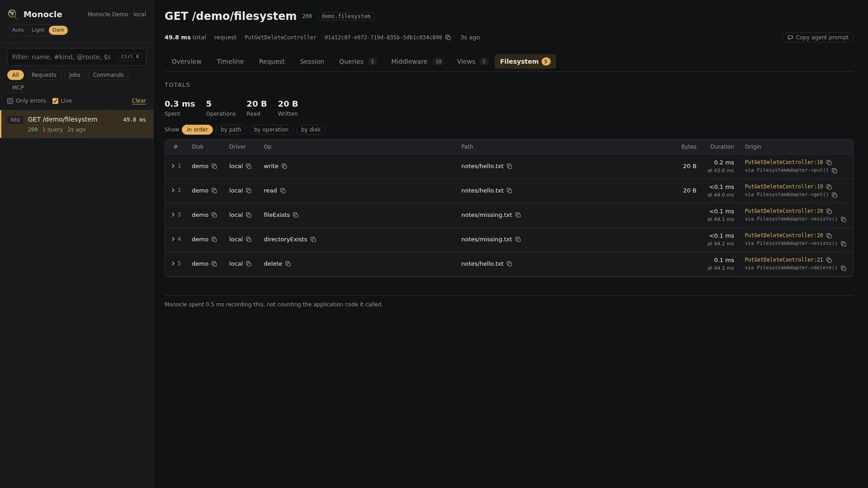Group operations by operation
This screenshot has width=868, height=488.
271,130
